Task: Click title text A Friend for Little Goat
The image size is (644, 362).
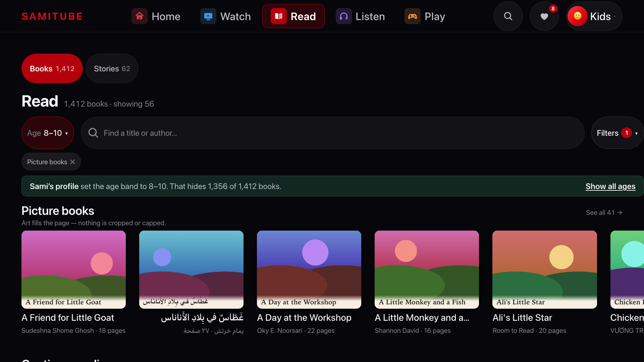Action: pos(68,317)
